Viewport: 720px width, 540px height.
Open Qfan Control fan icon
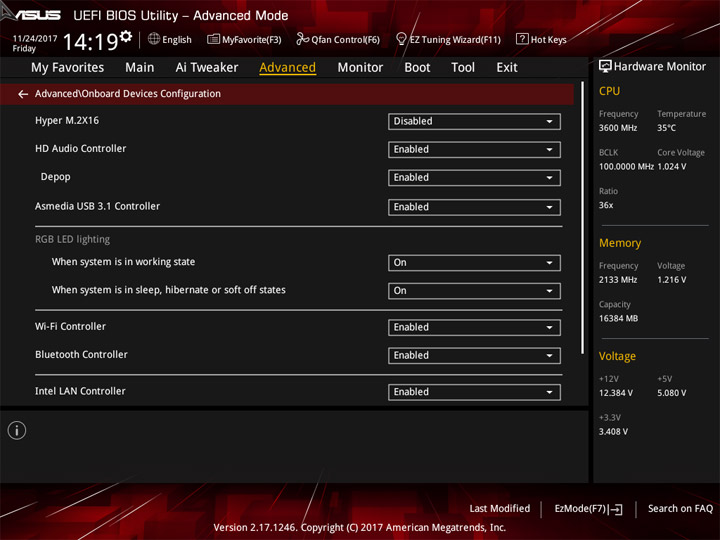coord(302,39)
